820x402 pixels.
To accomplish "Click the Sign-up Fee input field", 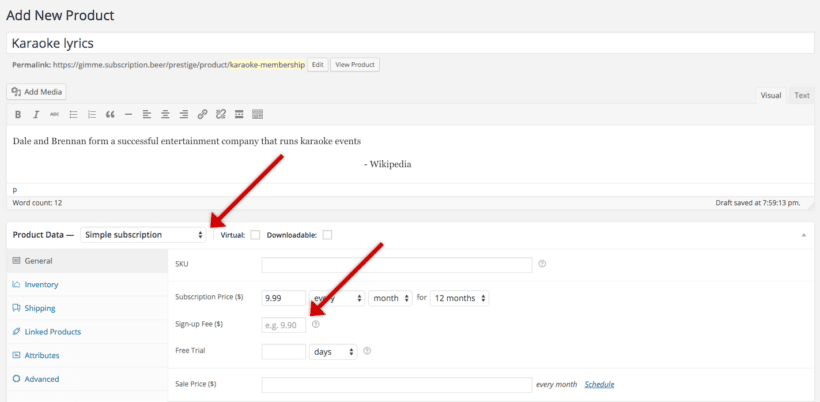I will (x=284, y=325).
